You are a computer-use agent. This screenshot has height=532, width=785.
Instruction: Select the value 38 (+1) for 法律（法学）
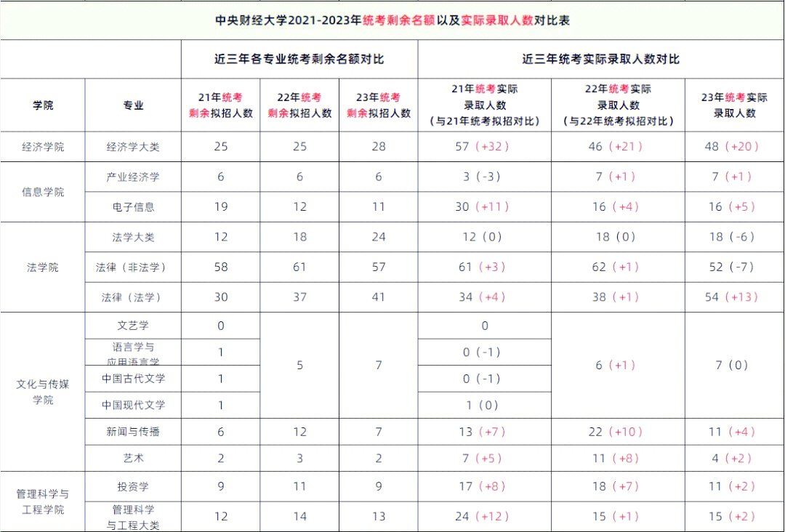click(x=616, y=297)
